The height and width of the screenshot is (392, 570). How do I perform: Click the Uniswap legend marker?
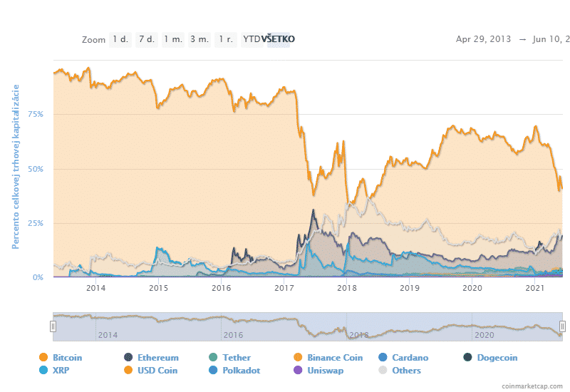click(x=298, y=371)
